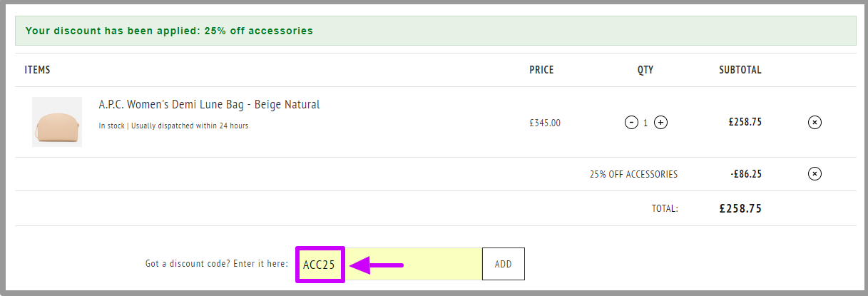Remove the 25% off accessories discount
Image resolution: width=868 pixels, height=296 pixels.
point(815,173)
